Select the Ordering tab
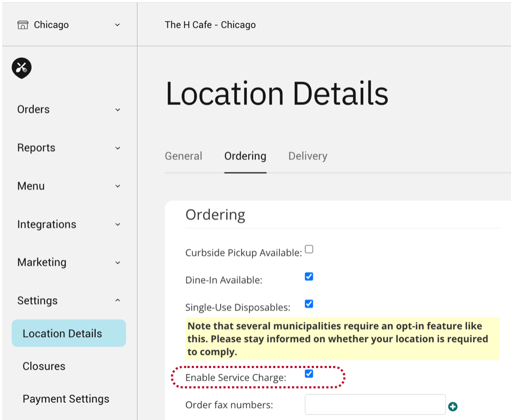Image resolution: width=511 pixels, height=420 pixels. click(245, 156)
